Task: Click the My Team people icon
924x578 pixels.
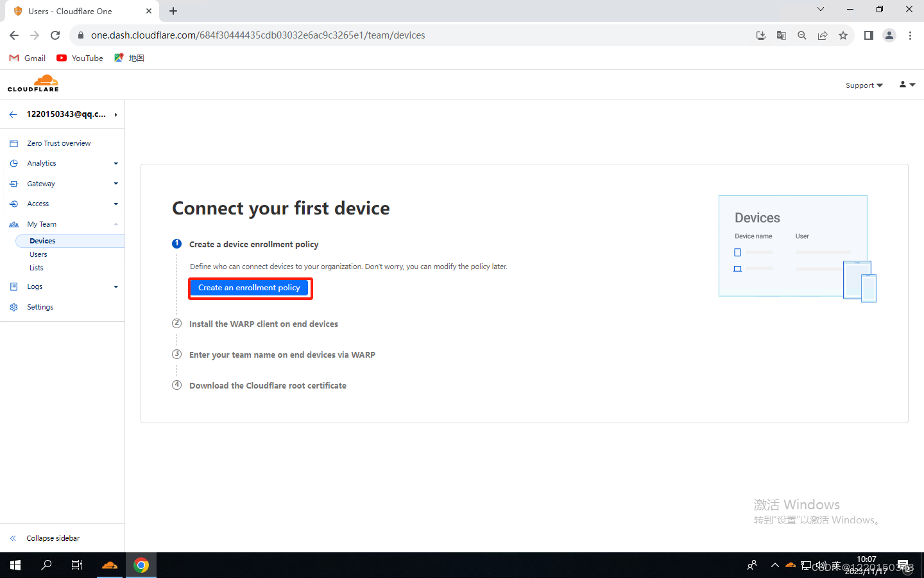Action: [13, 224]
